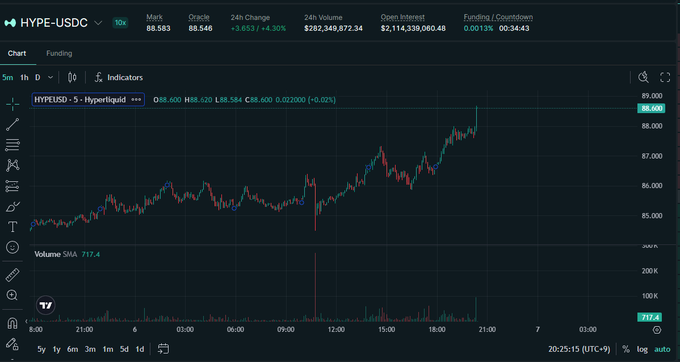Open the Fibonacci retracement tools

click(x=13, y=145)
